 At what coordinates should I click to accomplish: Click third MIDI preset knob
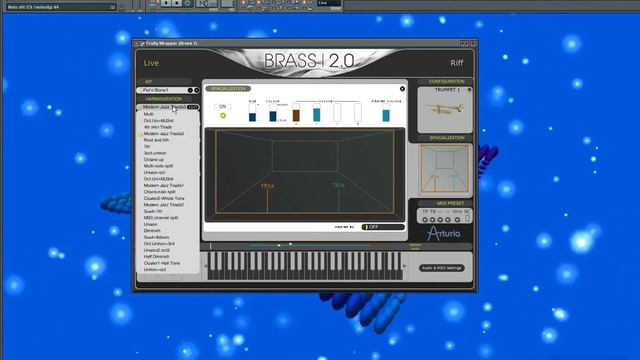[x=440, y=220]
